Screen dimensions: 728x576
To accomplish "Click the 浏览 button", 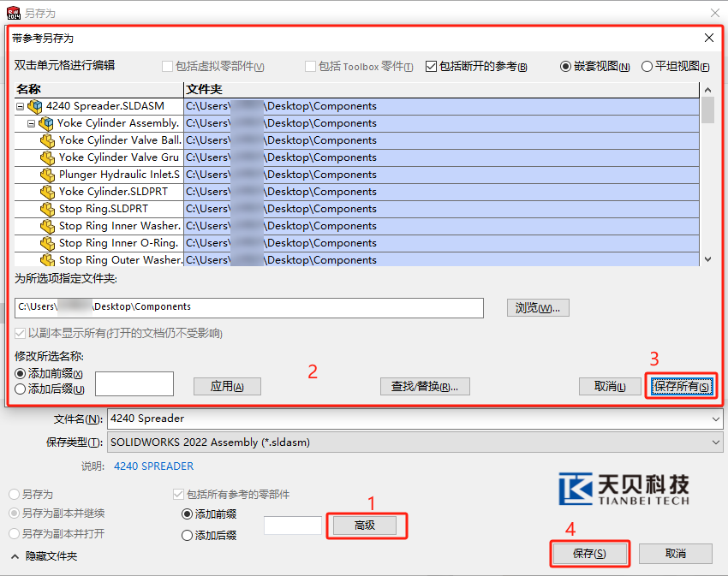I will [x=538, y=308].
